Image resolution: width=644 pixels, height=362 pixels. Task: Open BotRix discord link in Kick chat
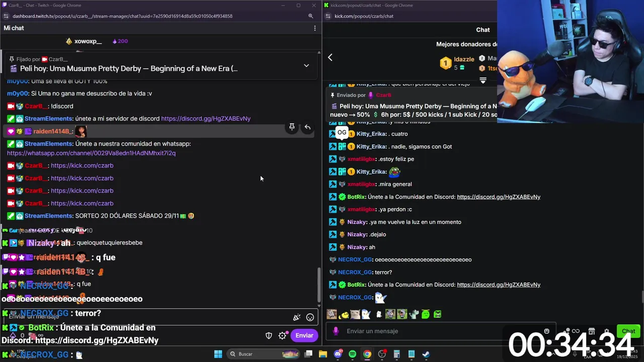[x=499, y=197]
